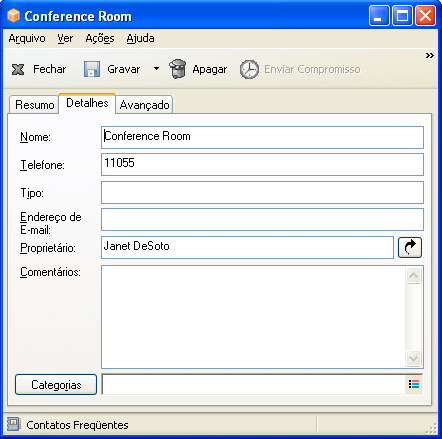Click into the Tipo field
The width and height of the screenshot is (442, 439).
coord(262,192)
